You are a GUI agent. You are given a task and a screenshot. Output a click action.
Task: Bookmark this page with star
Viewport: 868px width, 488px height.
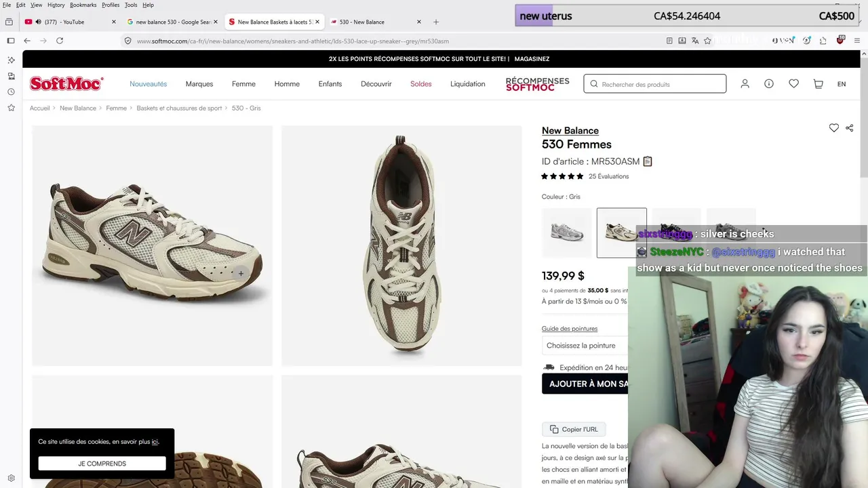point(707,41)
